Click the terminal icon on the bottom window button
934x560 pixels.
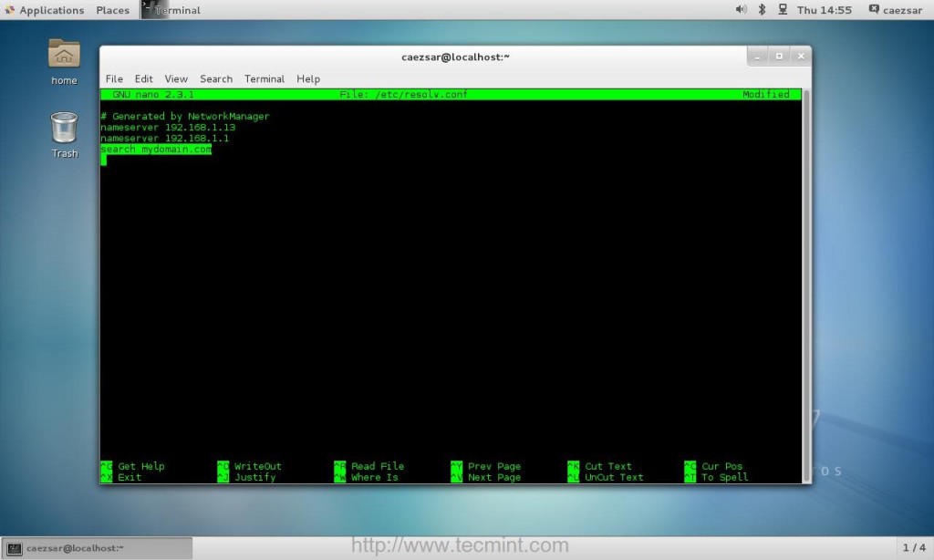13,547
